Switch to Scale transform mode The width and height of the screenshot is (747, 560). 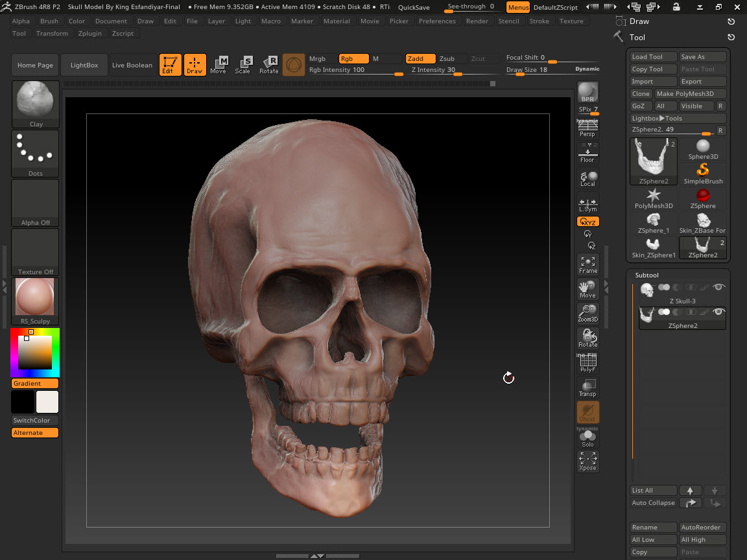coord(243,65)
